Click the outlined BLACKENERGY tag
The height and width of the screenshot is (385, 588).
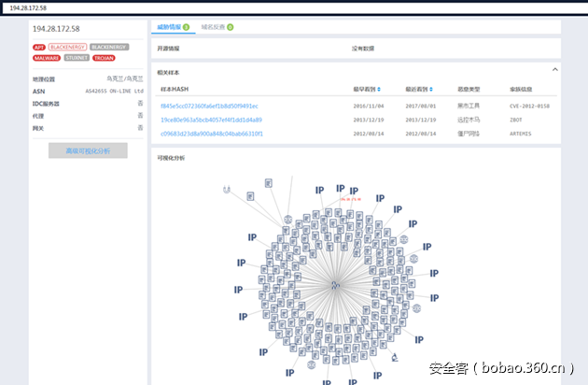pos(69,46)
